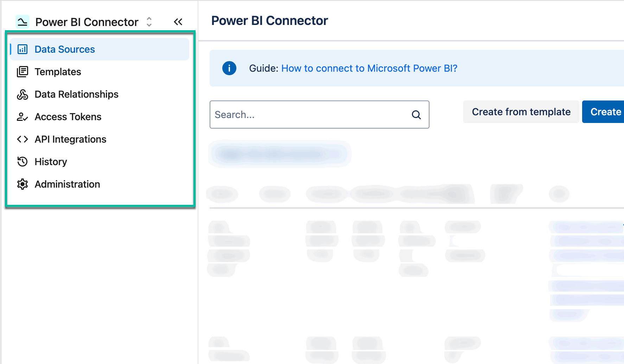
Task: Click the Access Tokens person icon
Action: coord(22,117)
